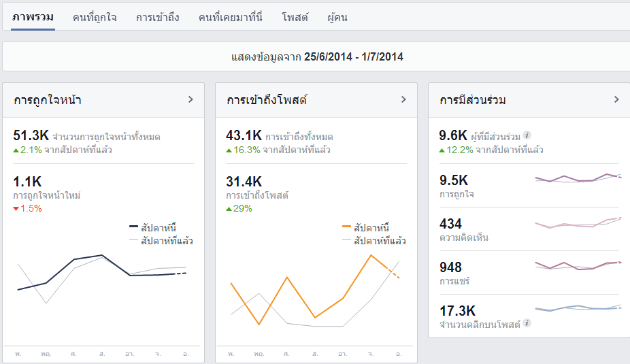The height and width of the screenshot is (364, 630).
Task: Click info icon beside จำนวนคลิกบนโพสต์
Action: [527, 322]
